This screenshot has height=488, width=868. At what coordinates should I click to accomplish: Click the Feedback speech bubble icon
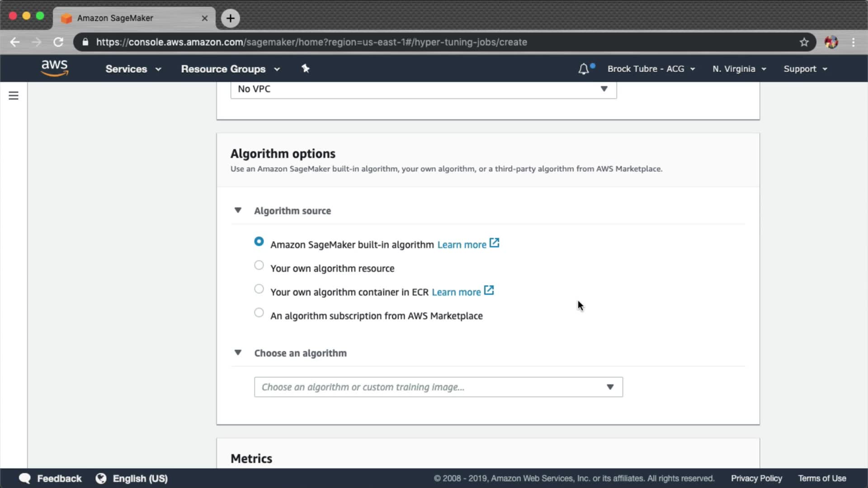[x=25, y=479]
